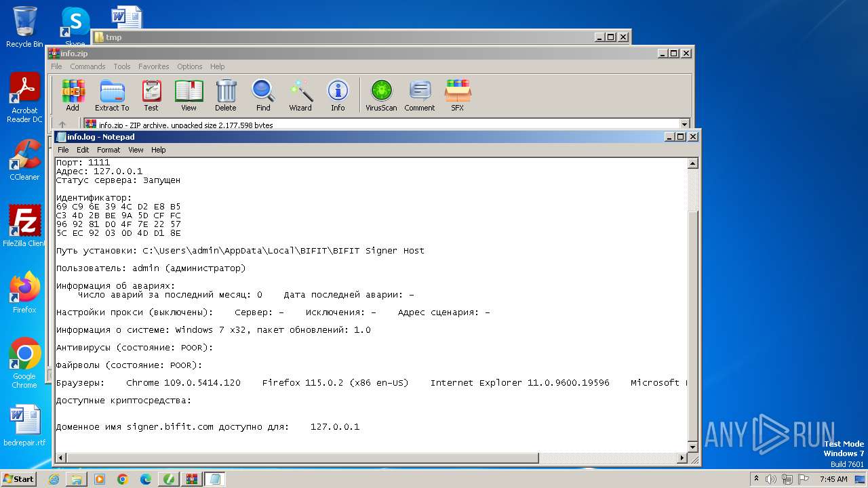Click the Add icon in WinRAR toolbar
Screen dimensions: 868x488
(73, 95)
